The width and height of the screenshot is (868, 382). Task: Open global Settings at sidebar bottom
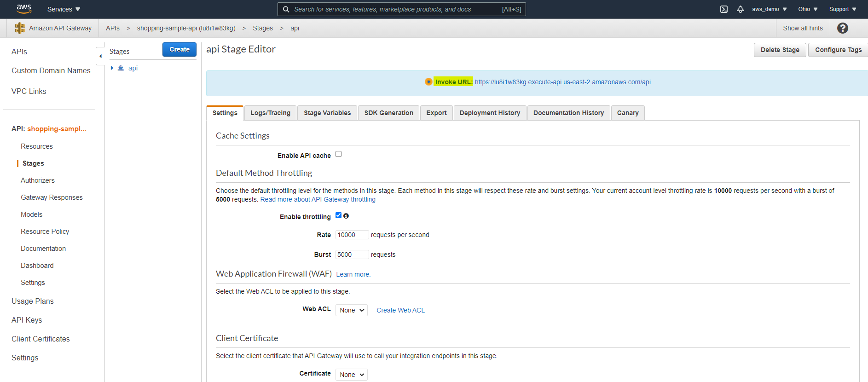click(25, 358)
